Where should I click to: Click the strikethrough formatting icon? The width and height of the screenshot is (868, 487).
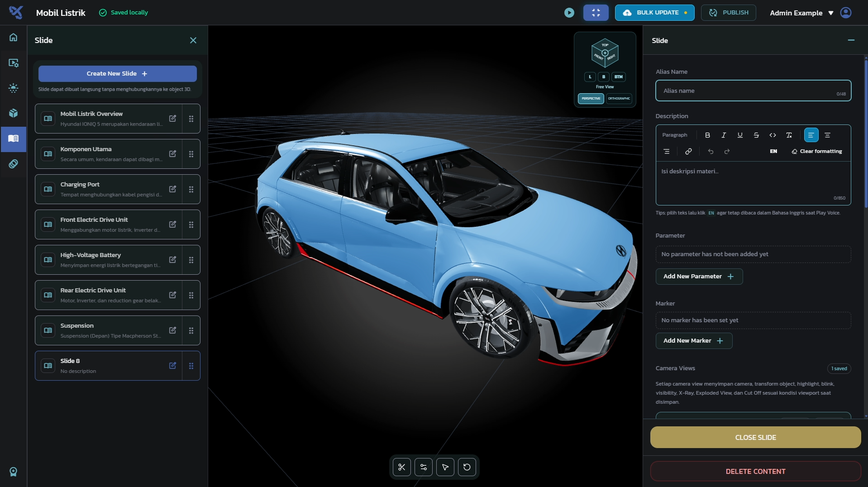pos(756,135)
